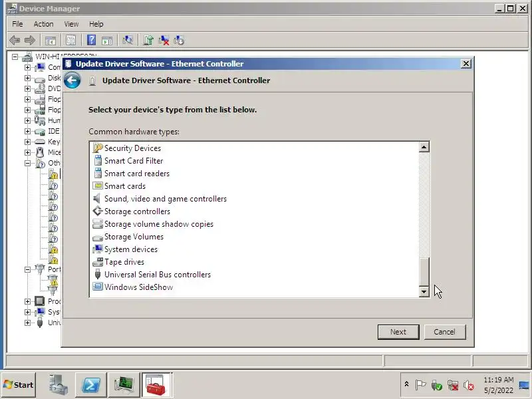Image resolution: width=532 pixels, height=399 pixels.
Task: Click the monitor-icon taskbar button beside PowerShell
Action: [124, 385]
